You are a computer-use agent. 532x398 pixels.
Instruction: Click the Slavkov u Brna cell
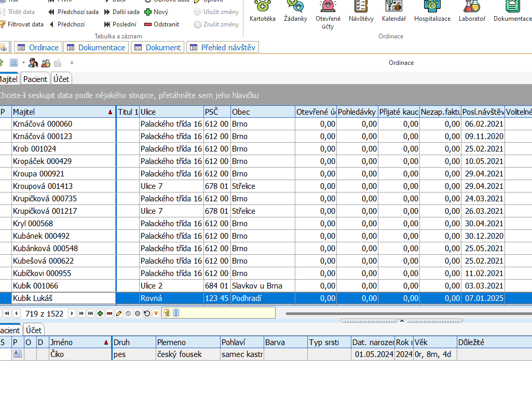click(263, 286)
